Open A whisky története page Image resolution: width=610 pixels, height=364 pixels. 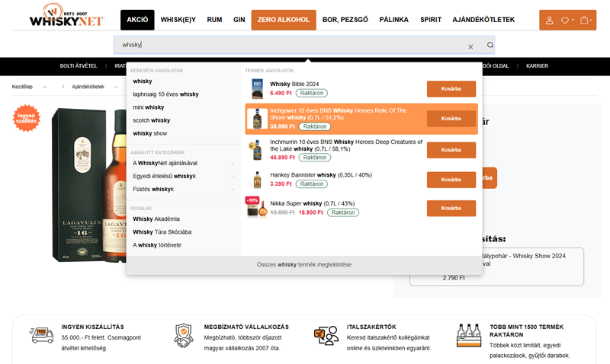pyautogui.click(x=157, y=245)
